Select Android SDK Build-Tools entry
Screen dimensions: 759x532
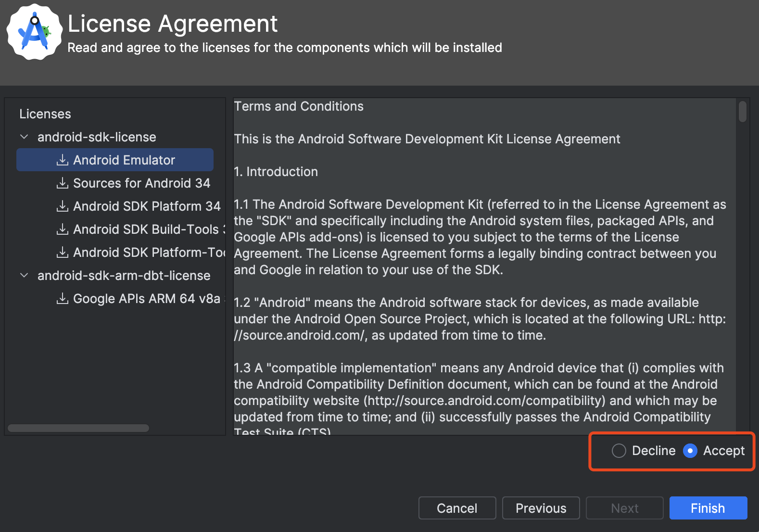(x=149, y=229)
